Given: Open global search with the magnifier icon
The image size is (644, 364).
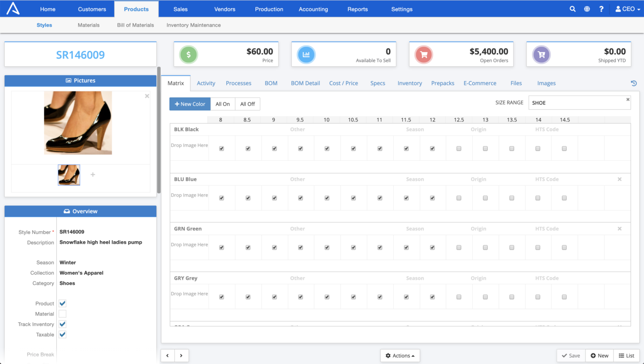Looking at the screenshot, I should 572,9.
